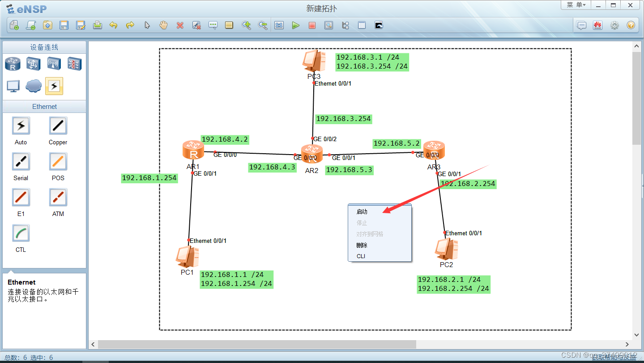The width and height of the screenshot is (644, 363).
Task: Select the Auto connection tool
Action: [x=21, y=125]
